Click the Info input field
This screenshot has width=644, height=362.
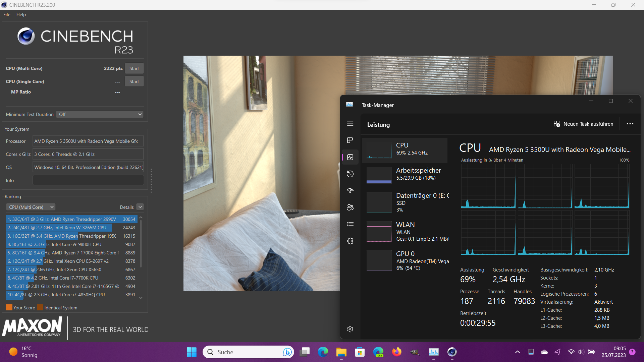click(x=88, y=180)
